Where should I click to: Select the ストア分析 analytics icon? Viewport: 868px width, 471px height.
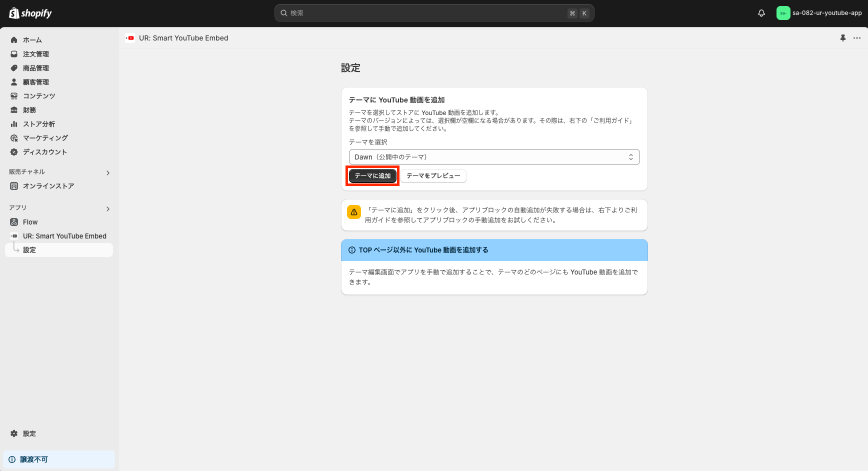click(13, 124)
